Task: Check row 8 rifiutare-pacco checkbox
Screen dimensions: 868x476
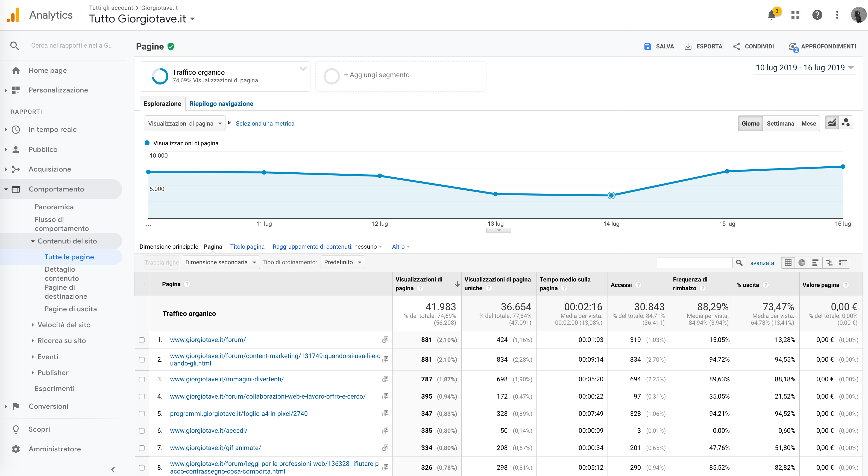Action: (x=142, y=468)
